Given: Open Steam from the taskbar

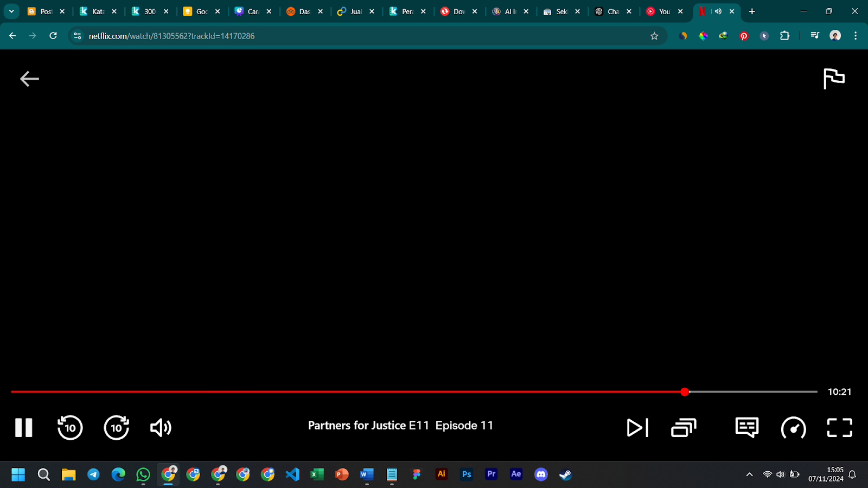Looking at the screenshot, I should tap(565, 475).
